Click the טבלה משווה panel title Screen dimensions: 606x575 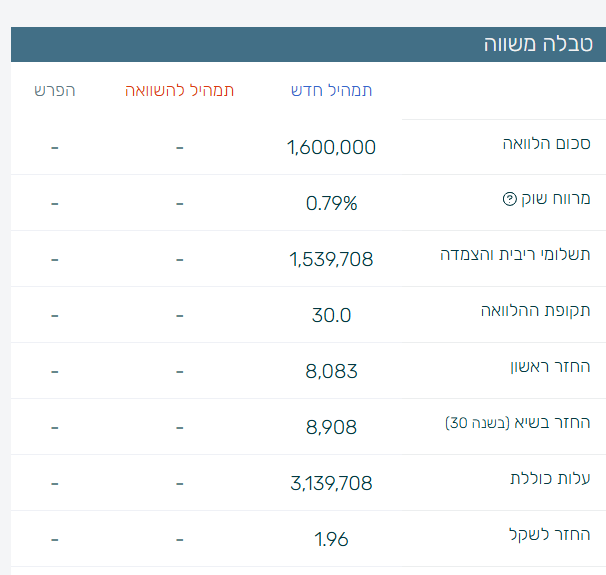(538, 43)
